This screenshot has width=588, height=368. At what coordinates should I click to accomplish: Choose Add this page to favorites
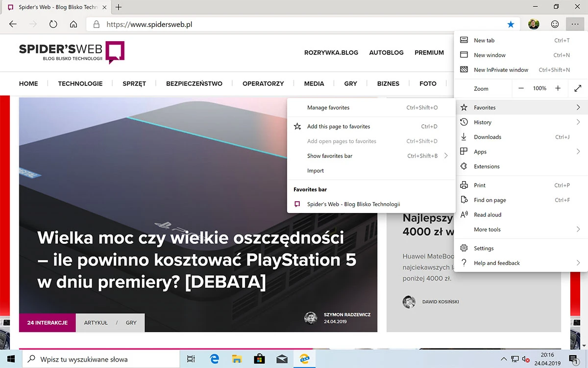coord(371,126)
